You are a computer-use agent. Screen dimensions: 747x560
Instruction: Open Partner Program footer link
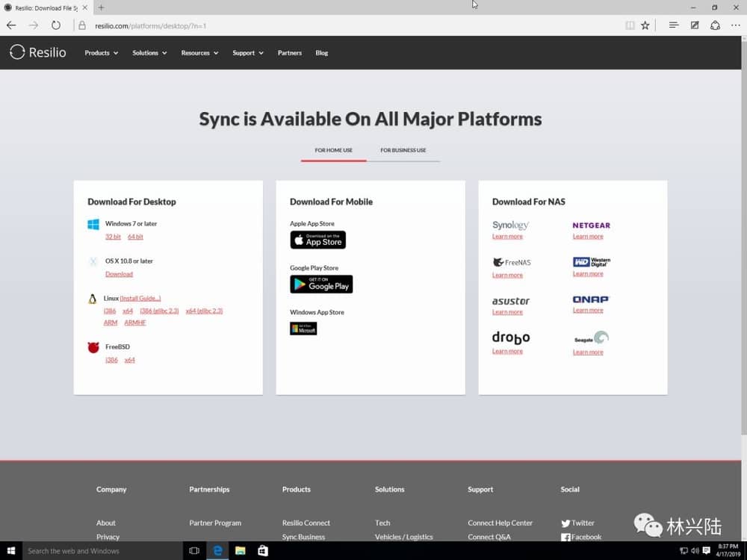click(215, 523)
